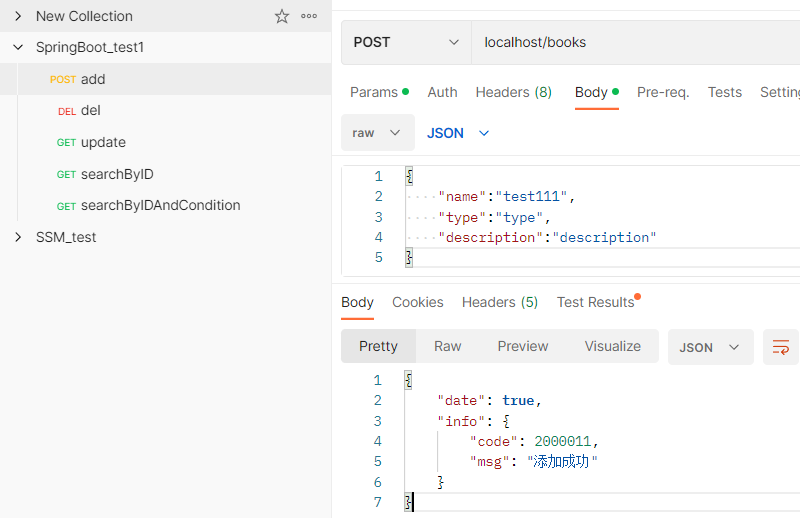View the Test Results tab
This screenshot has width=800, height=518.
(x=597, y=302)
